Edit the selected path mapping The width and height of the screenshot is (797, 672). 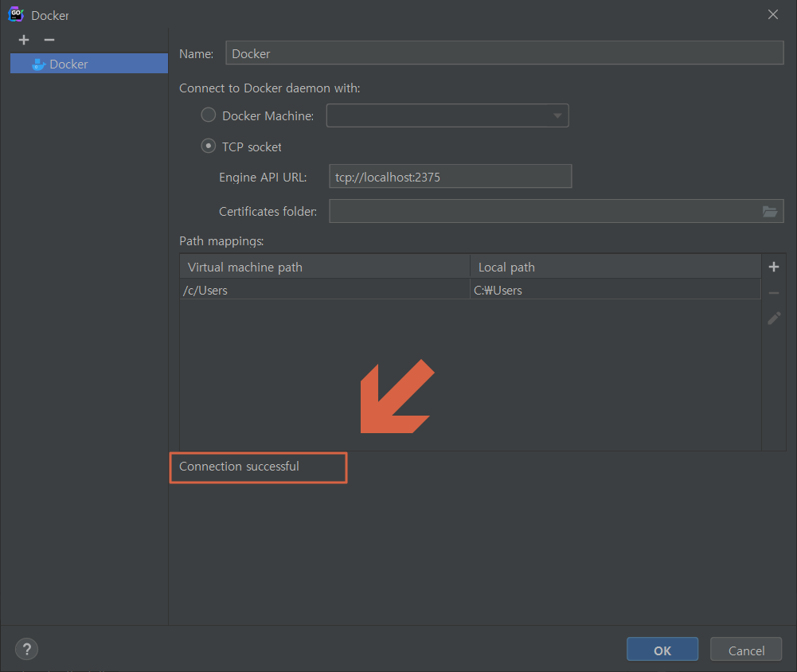click(774, 318)
